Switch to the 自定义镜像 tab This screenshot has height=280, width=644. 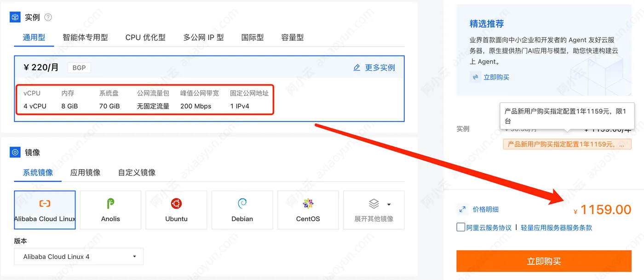coord(137,173)
